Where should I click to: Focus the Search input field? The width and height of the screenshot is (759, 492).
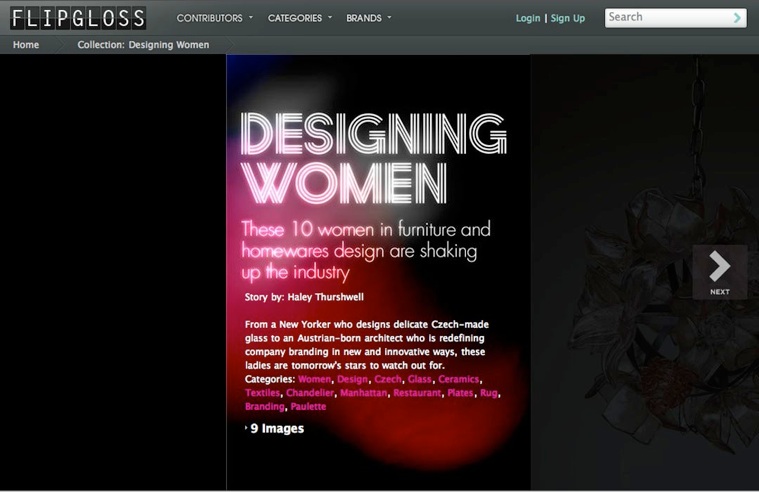[x=668, y=17]
